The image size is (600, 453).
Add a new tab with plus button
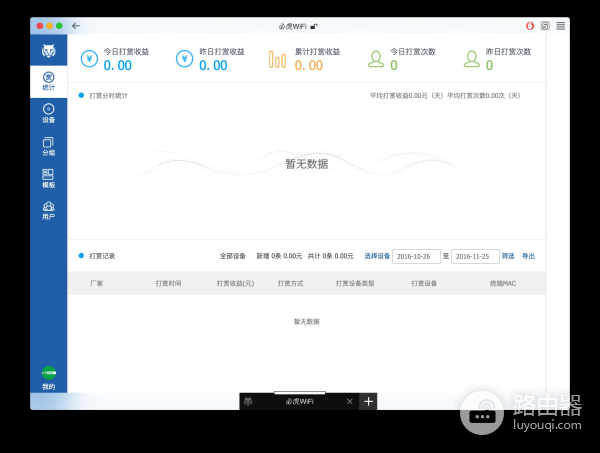click(368, 401)
